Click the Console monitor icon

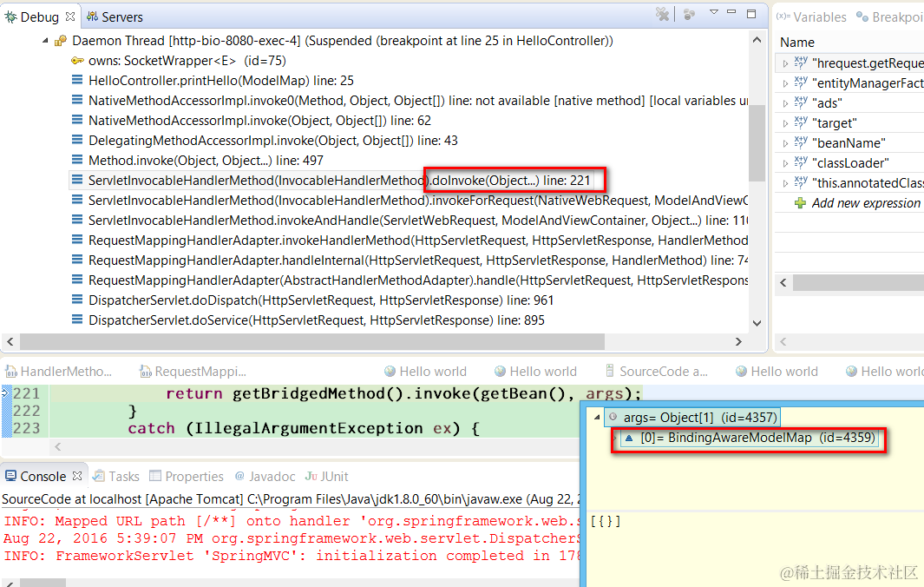click(10, 476)
